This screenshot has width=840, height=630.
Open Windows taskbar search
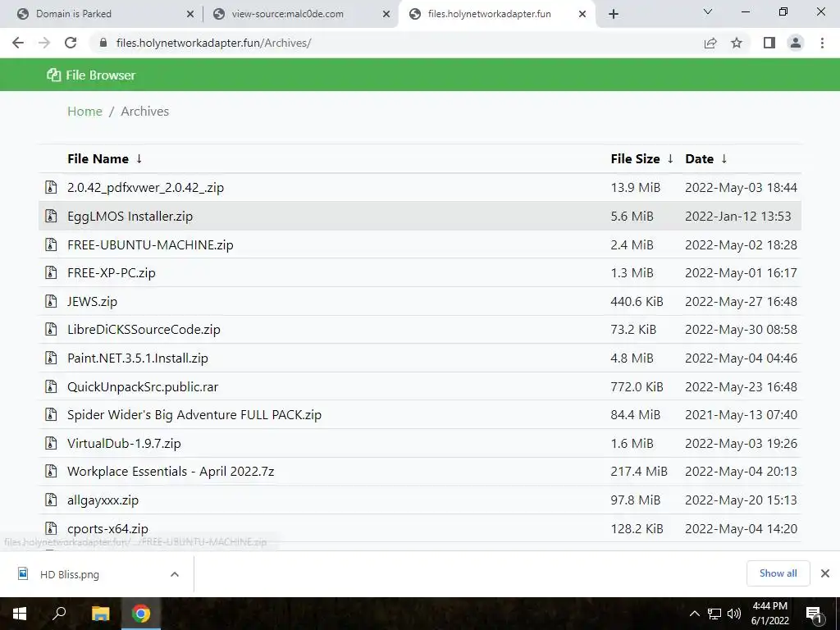tap(59, 613)
